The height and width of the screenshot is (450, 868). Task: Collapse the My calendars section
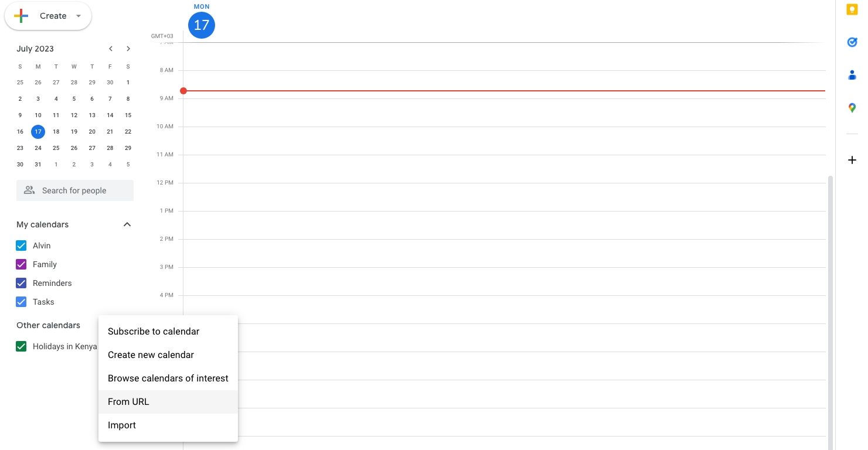pos(127,224)
